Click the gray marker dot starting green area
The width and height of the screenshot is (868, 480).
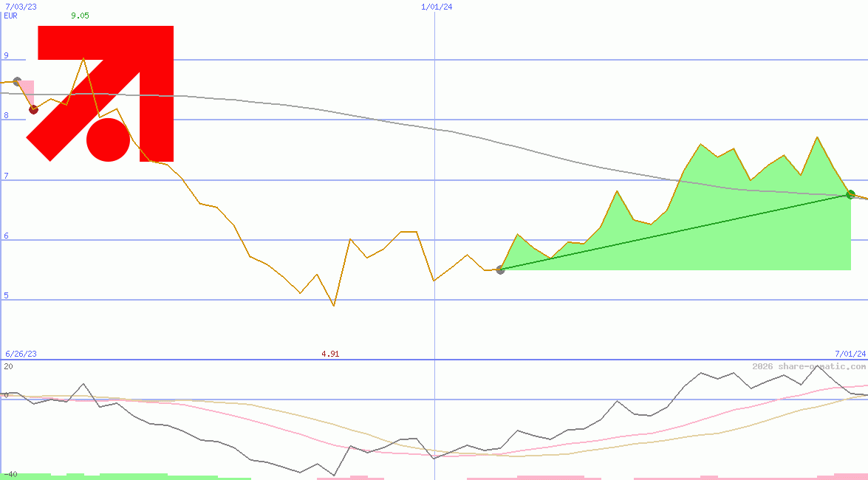click(x=500, y=270)
